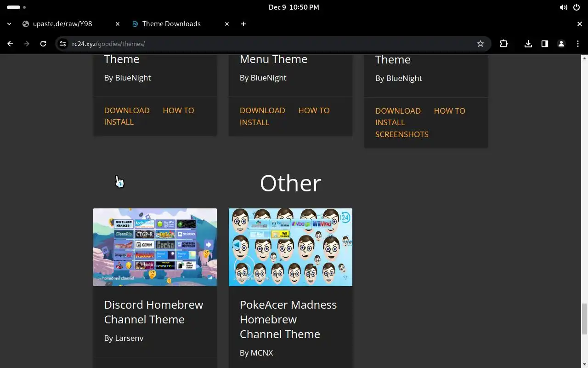
Task: Close the Theme Downloads tab
Action: (227, 24)
